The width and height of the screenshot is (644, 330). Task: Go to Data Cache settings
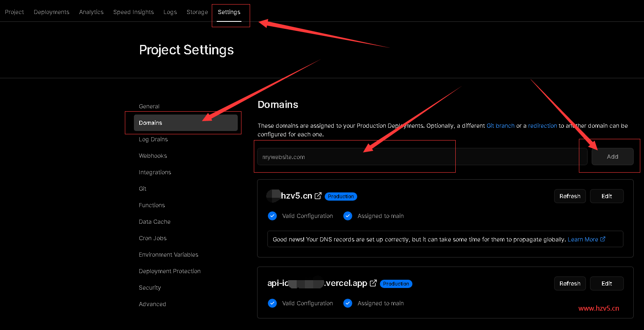[x=155, y=222]
